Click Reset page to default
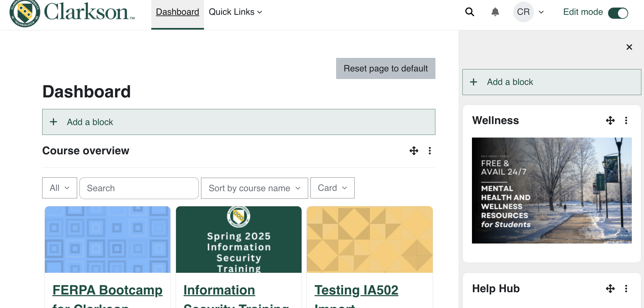The image size is (644, 308). coord(386,68)
